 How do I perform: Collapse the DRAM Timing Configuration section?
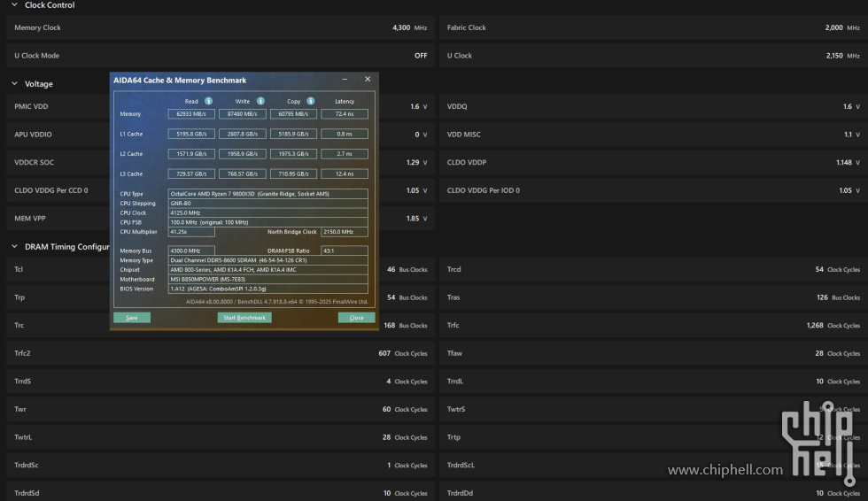[14, 247]
